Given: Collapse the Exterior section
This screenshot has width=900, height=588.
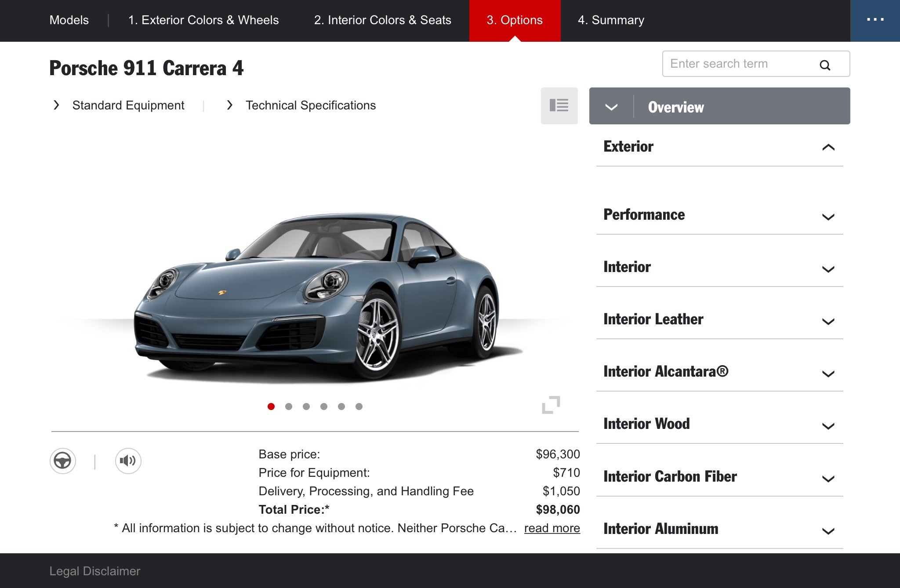Looking at the screenshot, I should click(719, 147).
